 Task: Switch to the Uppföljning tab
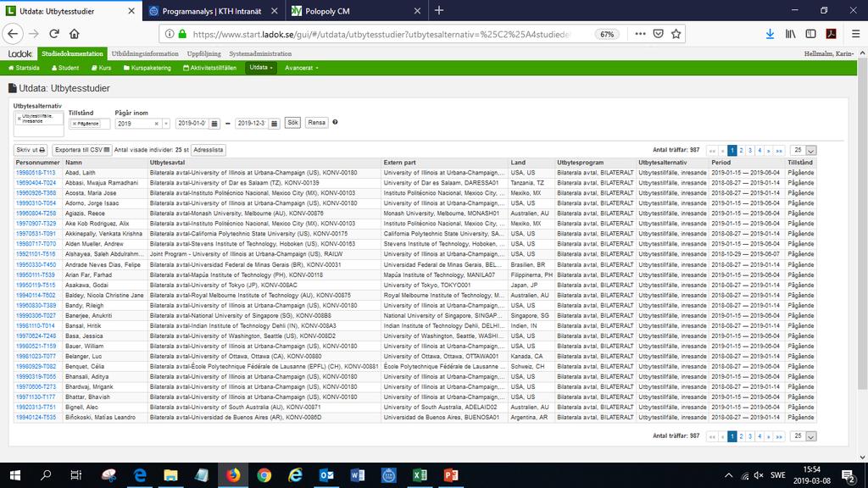(203, 53)
